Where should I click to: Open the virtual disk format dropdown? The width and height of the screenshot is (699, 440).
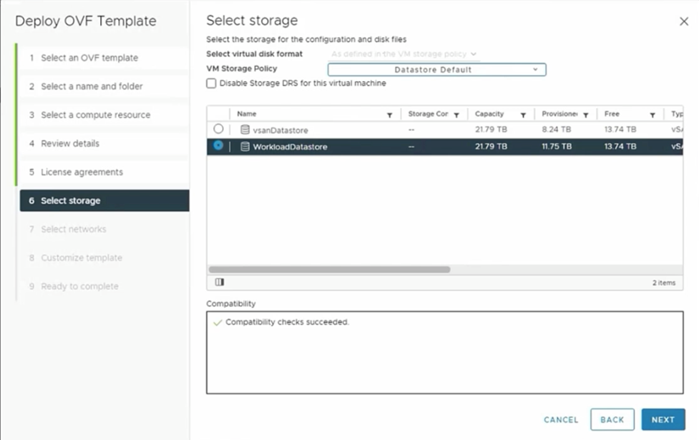404,53
